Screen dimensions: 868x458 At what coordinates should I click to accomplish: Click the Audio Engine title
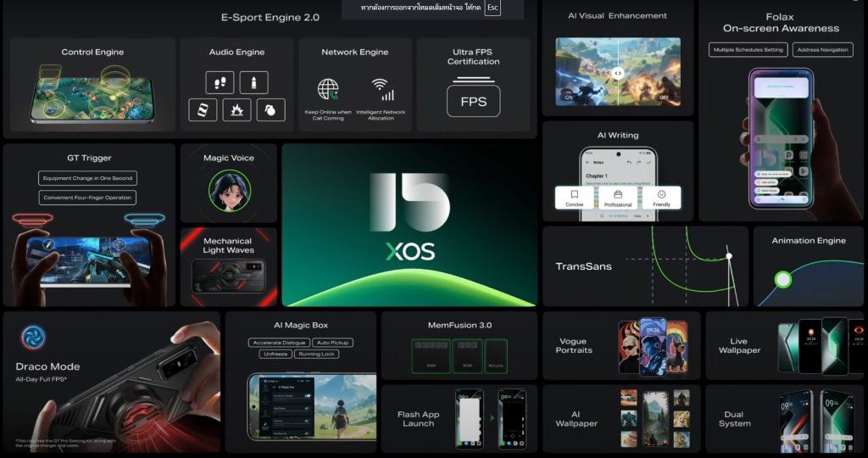pyautogui.click(x=237, y=52)
